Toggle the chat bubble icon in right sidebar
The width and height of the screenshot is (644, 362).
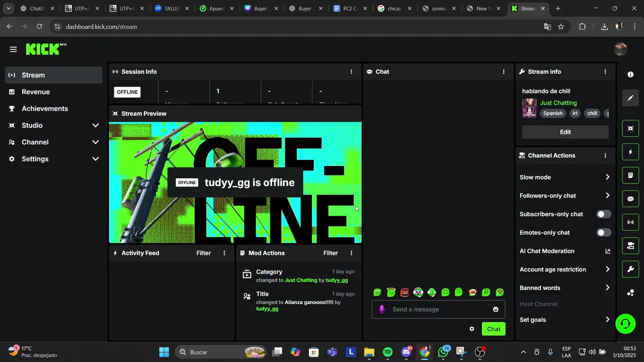click(x=630, y=199)
